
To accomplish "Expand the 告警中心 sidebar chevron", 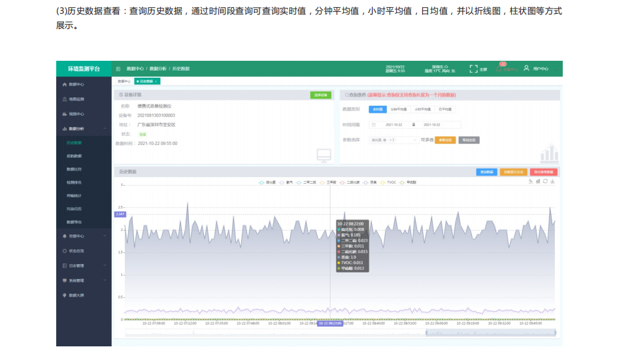I will tap(105, 236).
